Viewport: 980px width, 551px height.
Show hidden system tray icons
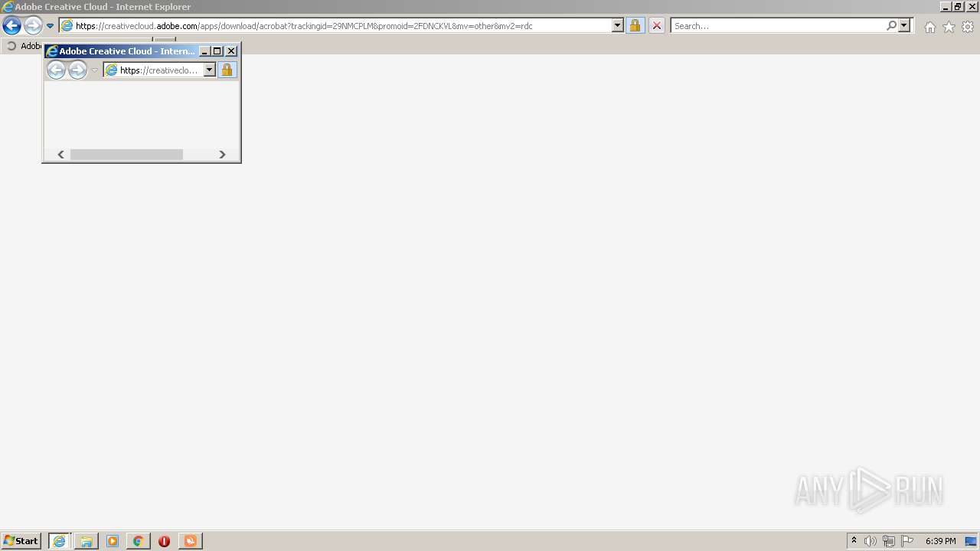click(854, 541)
